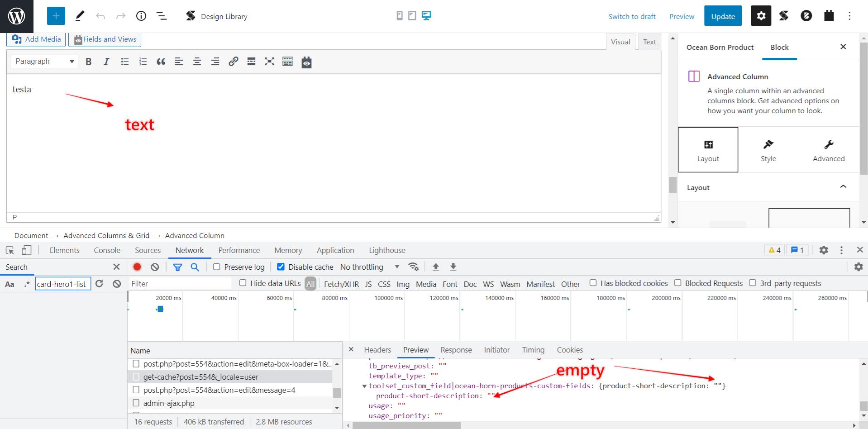Screen dimensions: 868x429
Task: Switch to desktop preview icon
Action: [426, 16]
